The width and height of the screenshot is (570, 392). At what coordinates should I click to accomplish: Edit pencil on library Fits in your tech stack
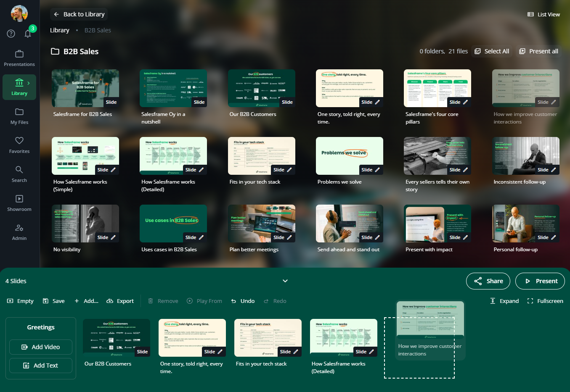pos(289,170)
